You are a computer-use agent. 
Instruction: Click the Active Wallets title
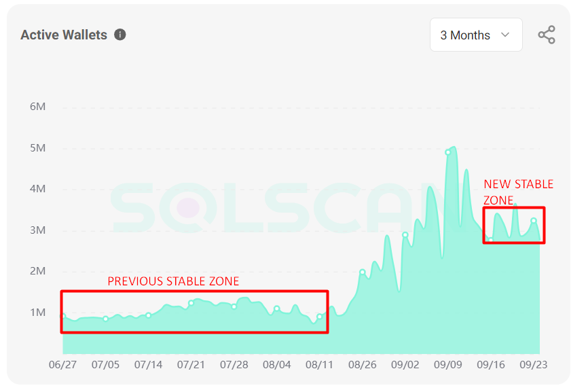click(x=64, y=35)
